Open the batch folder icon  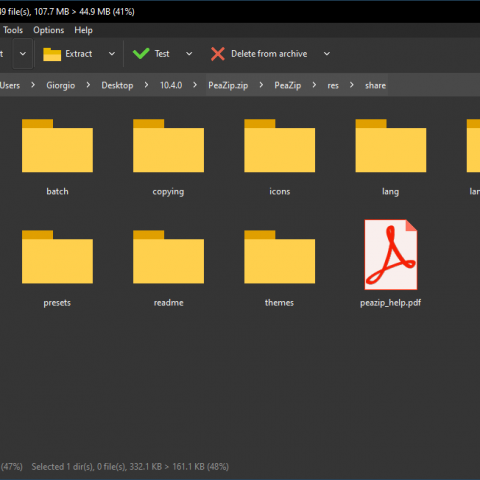point(57,146)
